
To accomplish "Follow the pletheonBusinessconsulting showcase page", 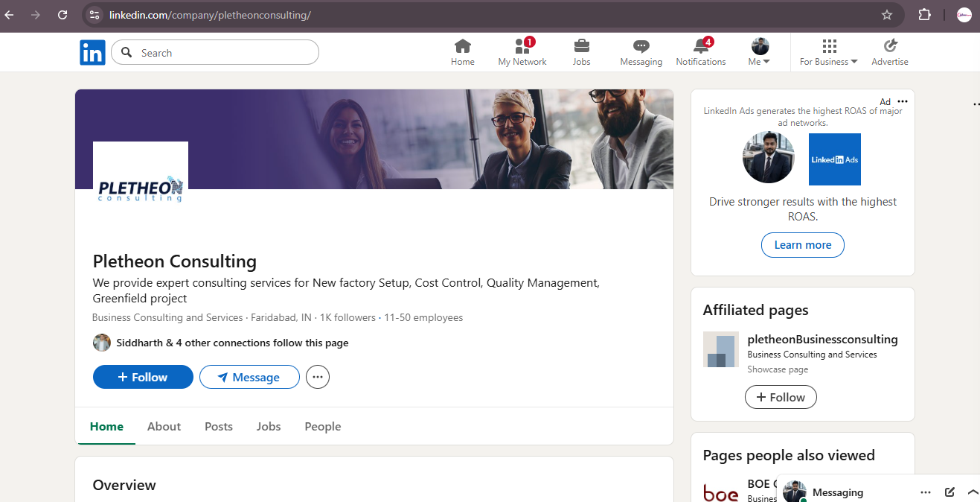I will point(781,397).
